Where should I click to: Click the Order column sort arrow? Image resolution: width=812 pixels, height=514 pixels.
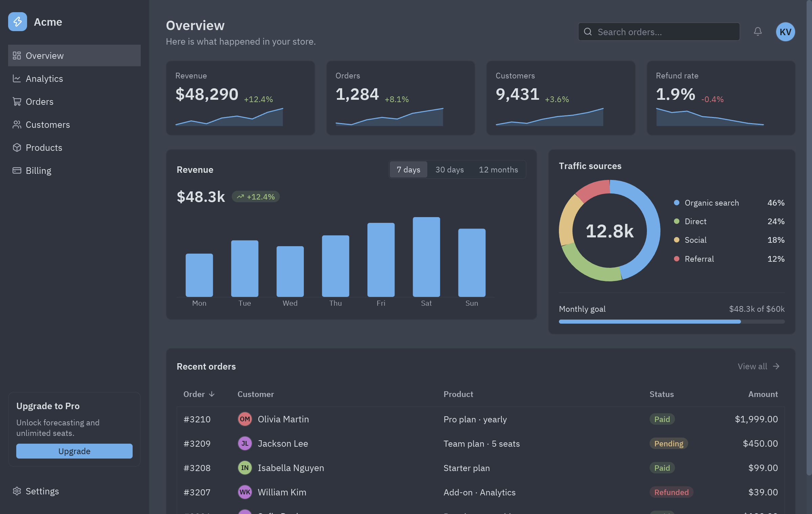click(x=212, y=394)
